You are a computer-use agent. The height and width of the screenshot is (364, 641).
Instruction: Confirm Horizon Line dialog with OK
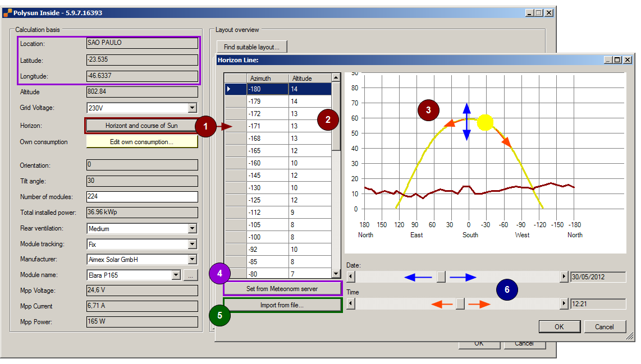559,326
